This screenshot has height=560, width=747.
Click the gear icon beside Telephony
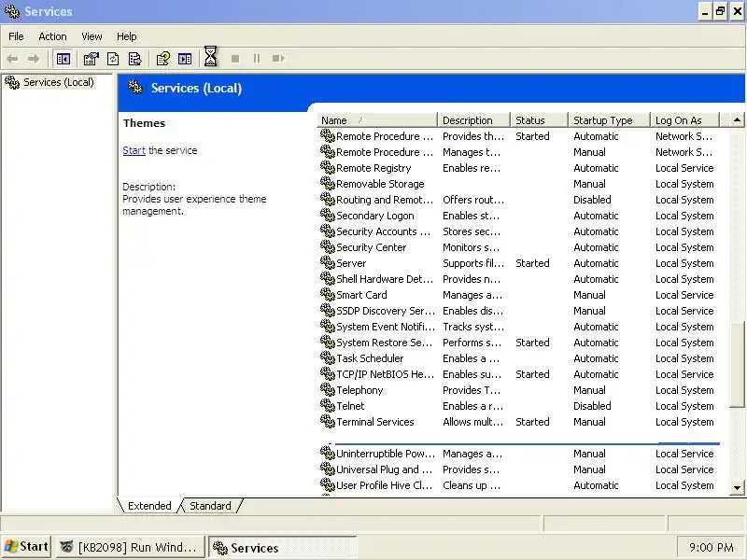328,390
